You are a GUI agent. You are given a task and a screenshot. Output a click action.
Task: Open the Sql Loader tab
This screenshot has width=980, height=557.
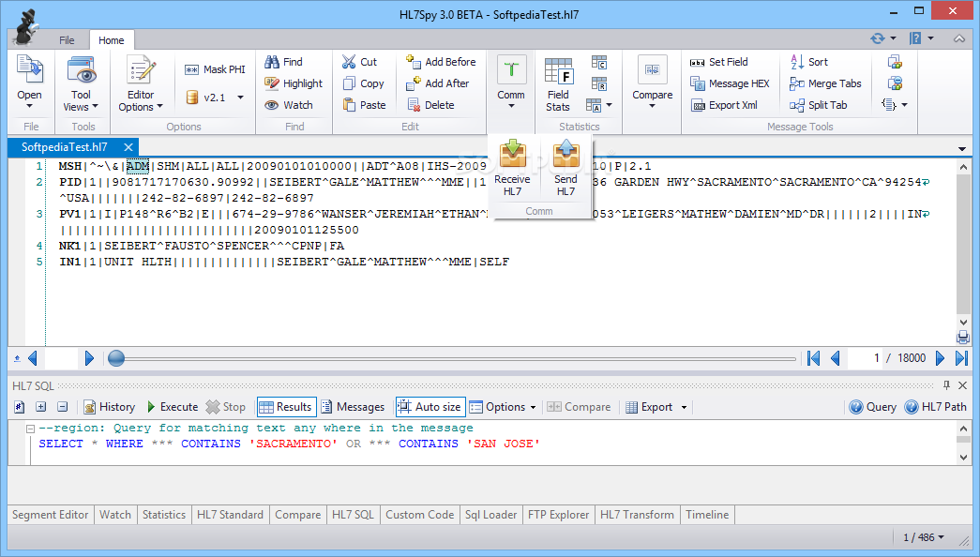pyautogui.click(x=490, y=515)
